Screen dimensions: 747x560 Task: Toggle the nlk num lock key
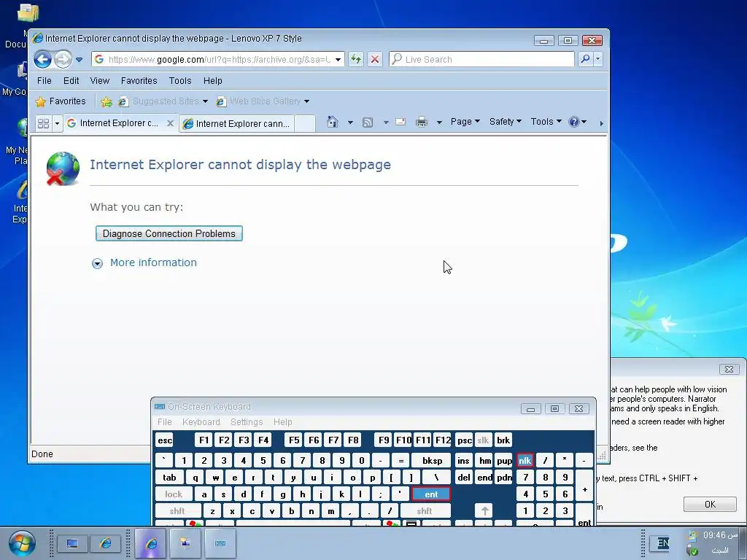point(525,461)
